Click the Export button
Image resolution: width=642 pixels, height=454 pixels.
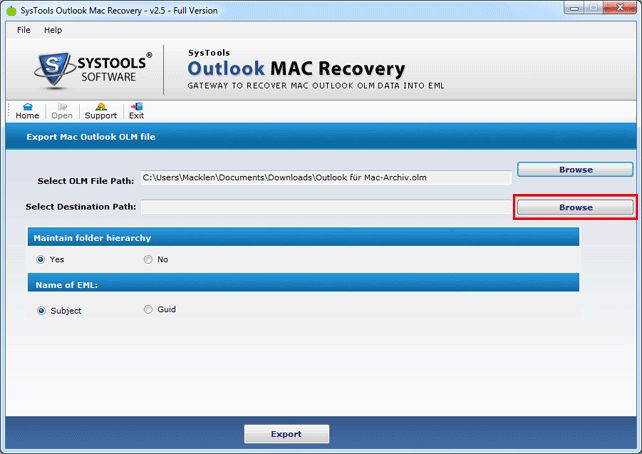click(286, 434)
